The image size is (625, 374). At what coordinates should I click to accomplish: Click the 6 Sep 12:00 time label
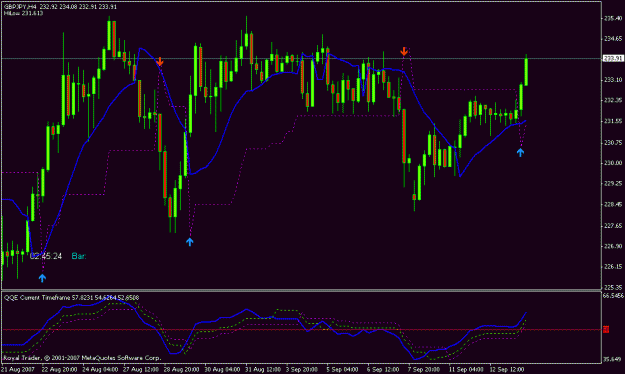[383, 369]
